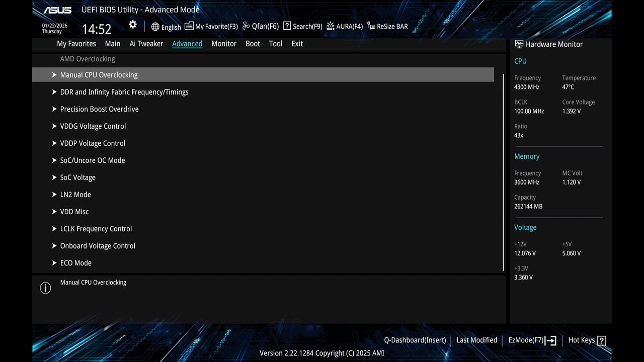Open LN2 Mode configuration
The height and width of the screenshot is (362, 644).
pos(75,195)
